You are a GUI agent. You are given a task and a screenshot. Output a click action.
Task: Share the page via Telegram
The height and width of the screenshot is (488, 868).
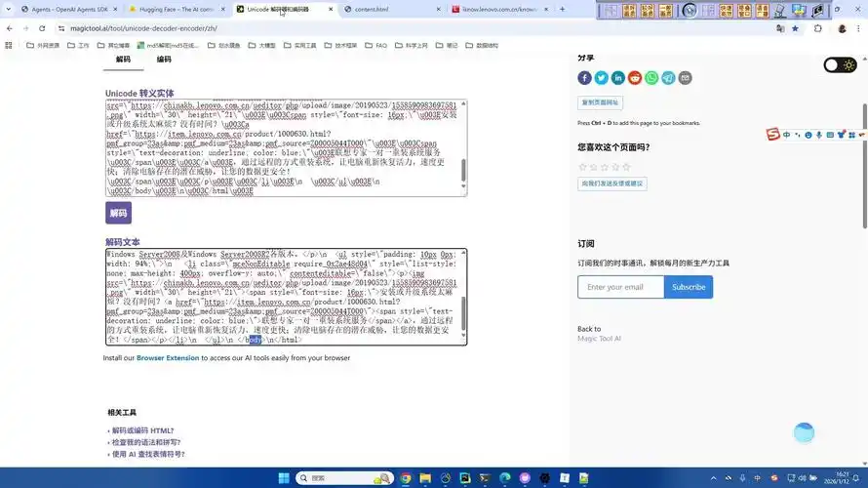coord(668,78)
